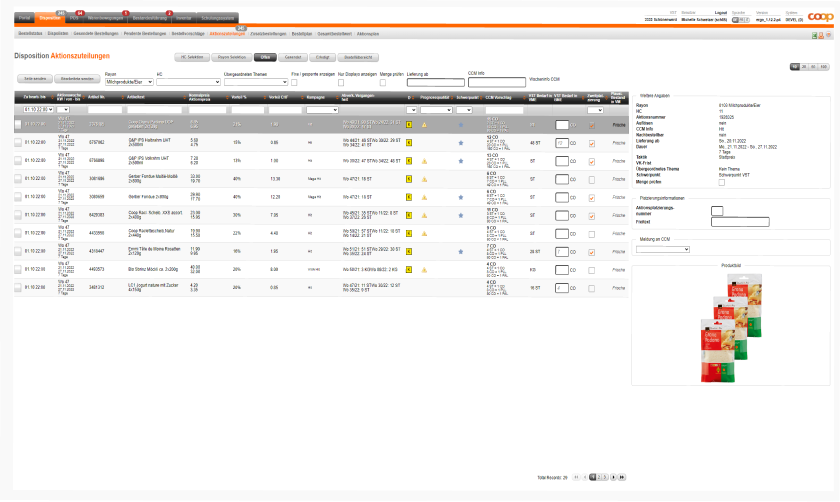Click the Schwerpunkt star for G&P IPS Halbrahm UHT
Image resolution: width=840 pixels, height=502 pixels.
click(x=461, y=143)
